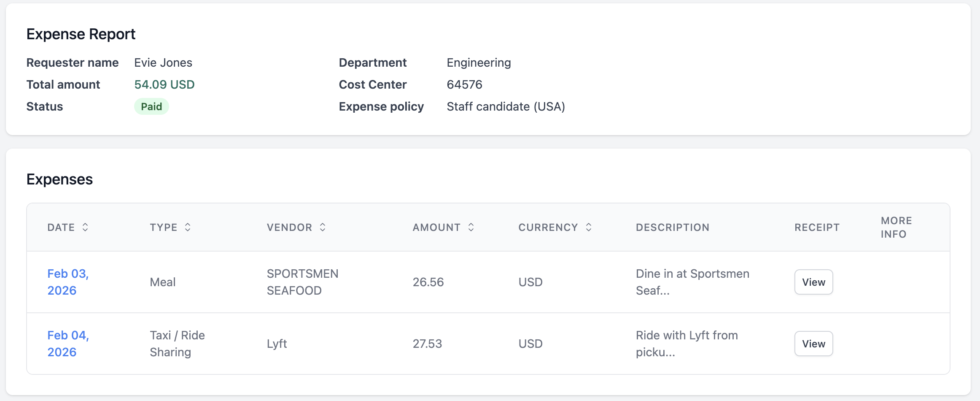This screenshot has height=401, width=980.
Task: Open the Feb 04, 2026 expense entry
Action: pyautogui.click(x=68, y=343)
